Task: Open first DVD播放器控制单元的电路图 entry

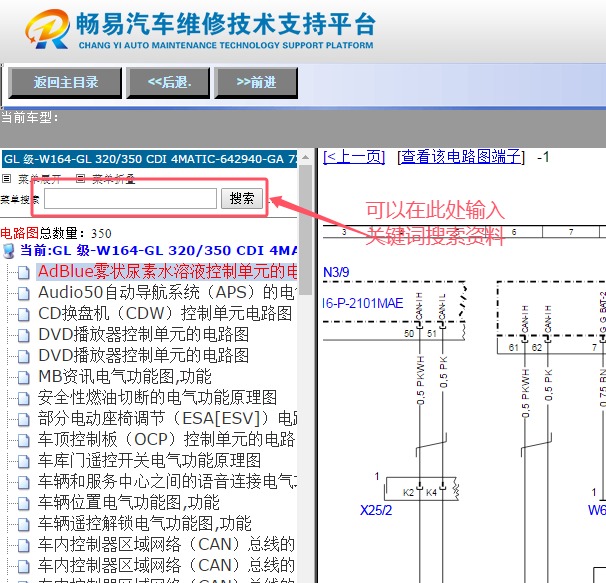Action: [143, 334]
